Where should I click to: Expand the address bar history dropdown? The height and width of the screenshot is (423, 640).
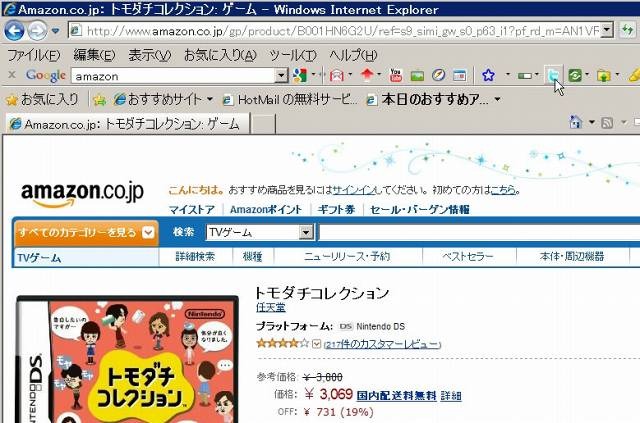[x=607, y=30]
